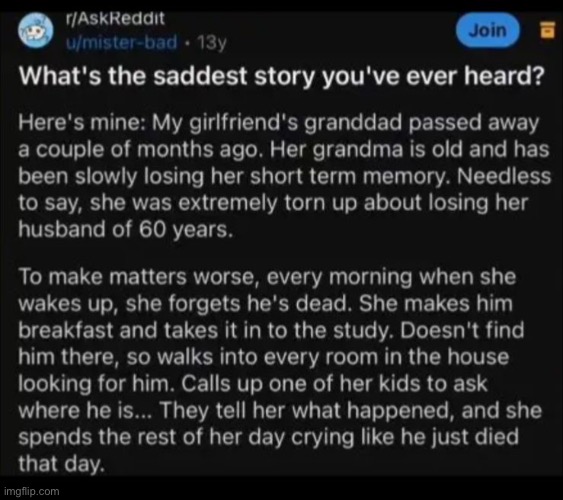This screenshot has height=500, width=563.
Task: Click the "husband of 60 years." line
Action: click(x=126, y=229)
